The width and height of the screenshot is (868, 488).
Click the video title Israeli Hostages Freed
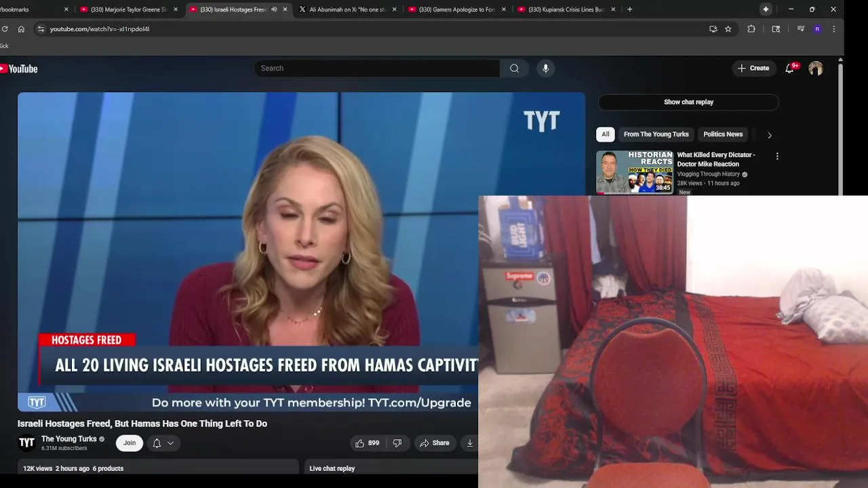pyautogui.click(x=142, y=424)
